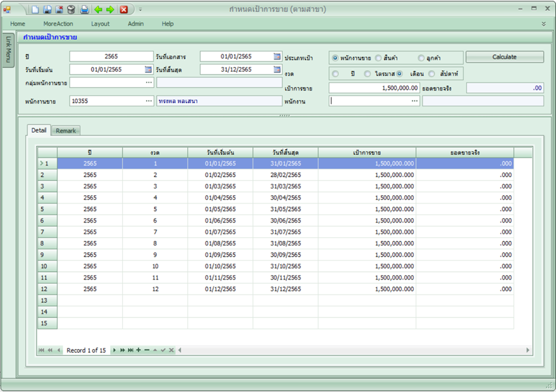Select the ลูกค้า target type radio button
Screen dimensions: 556x392
tap(421, 58)
